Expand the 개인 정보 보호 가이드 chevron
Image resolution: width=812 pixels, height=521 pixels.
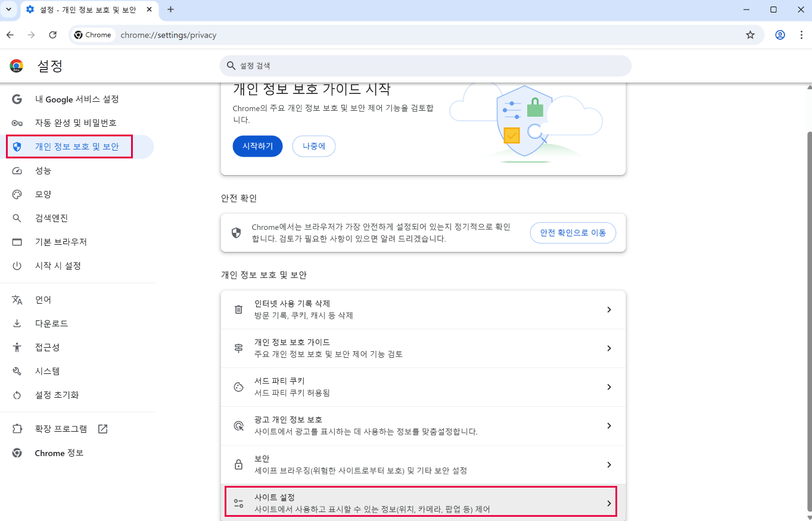point(608,348)
